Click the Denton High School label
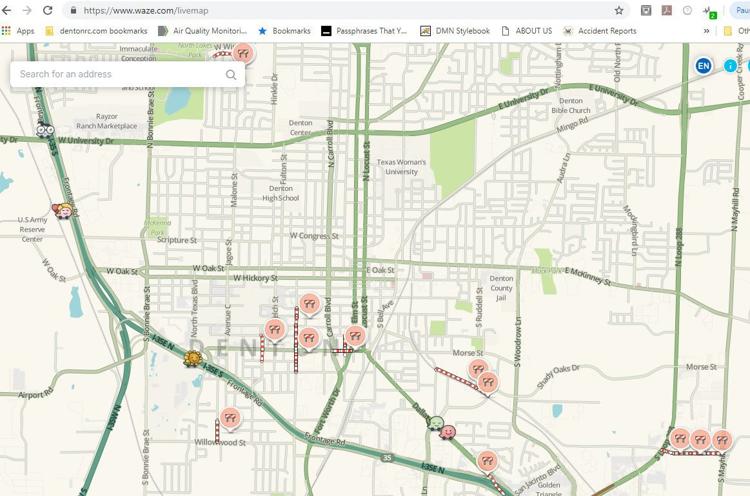 tap(281, 193)
